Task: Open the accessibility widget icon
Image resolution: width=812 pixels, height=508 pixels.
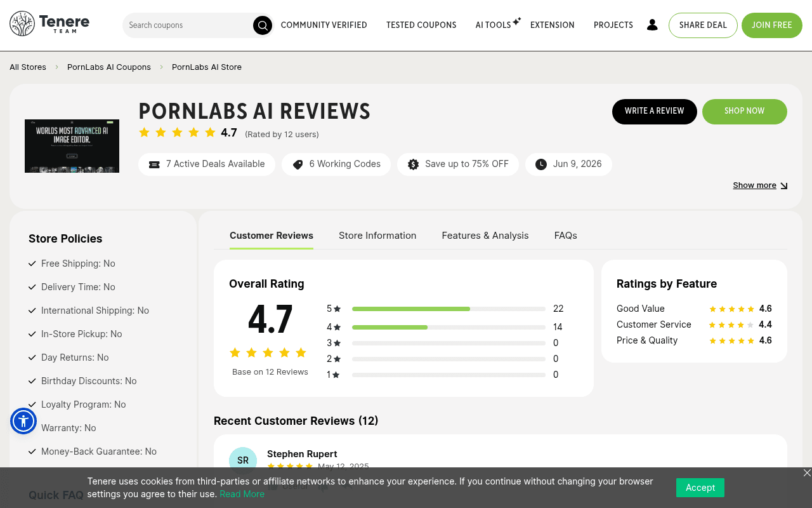Action: click(x=23, y=421)
